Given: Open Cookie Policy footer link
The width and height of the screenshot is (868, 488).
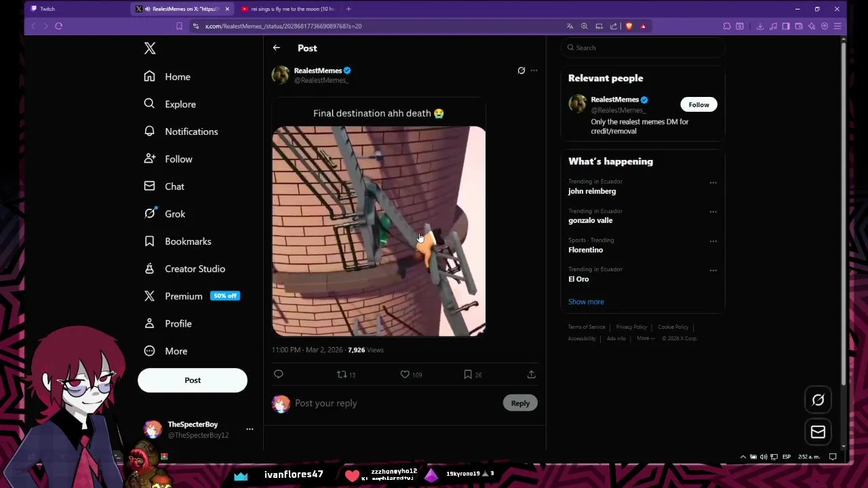Looking at the screenshot, I should pyautogui.click(x=673, y=327).
